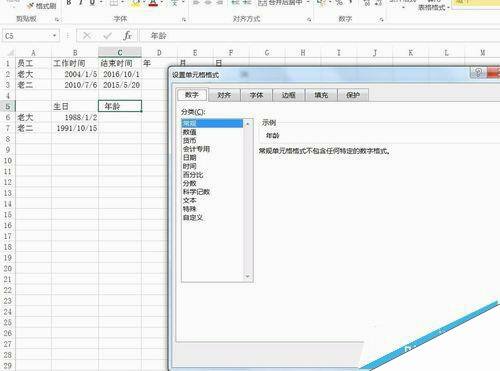Click the red font color icon
Viewport: 500px width, 371px height.
[153, 3]
